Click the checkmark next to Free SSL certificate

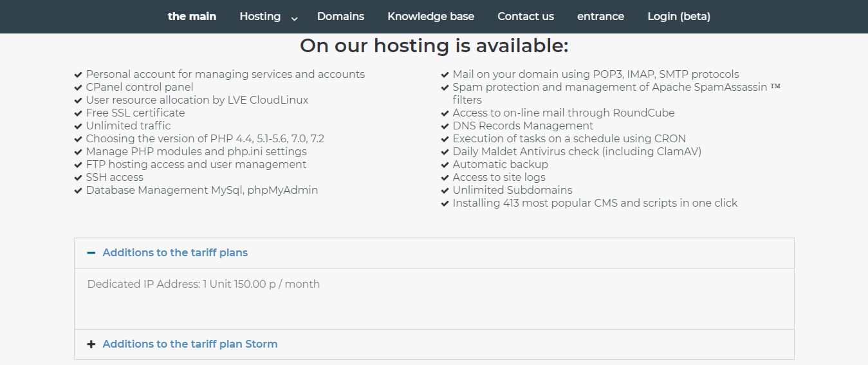point(78,113)
